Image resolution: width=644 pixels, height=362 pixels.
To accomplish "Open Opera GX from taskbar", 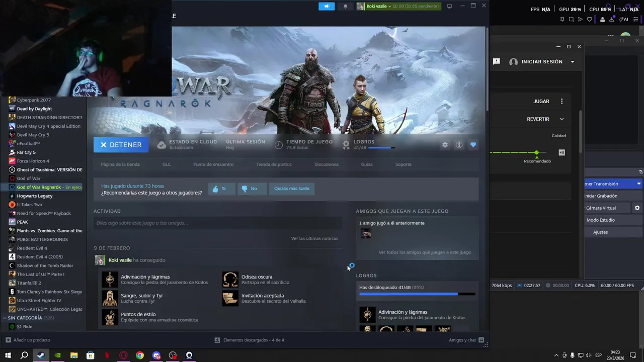I will pos(123,355).
